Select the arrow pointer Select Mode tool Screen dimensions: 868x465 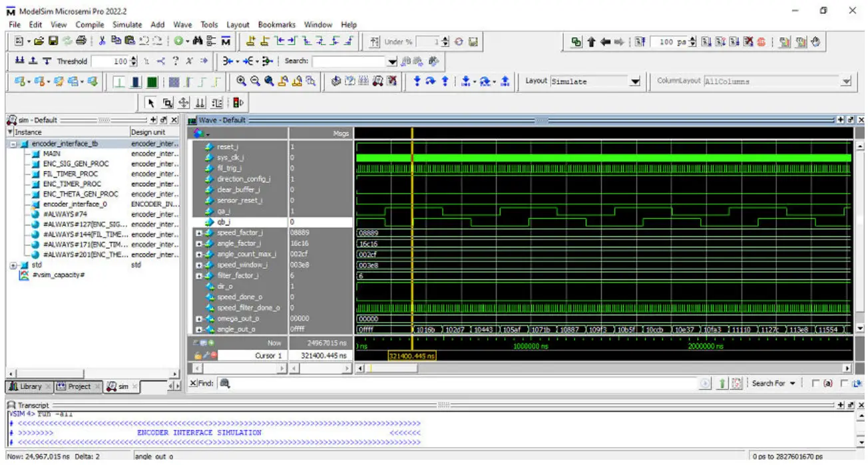tap(151, 102)
